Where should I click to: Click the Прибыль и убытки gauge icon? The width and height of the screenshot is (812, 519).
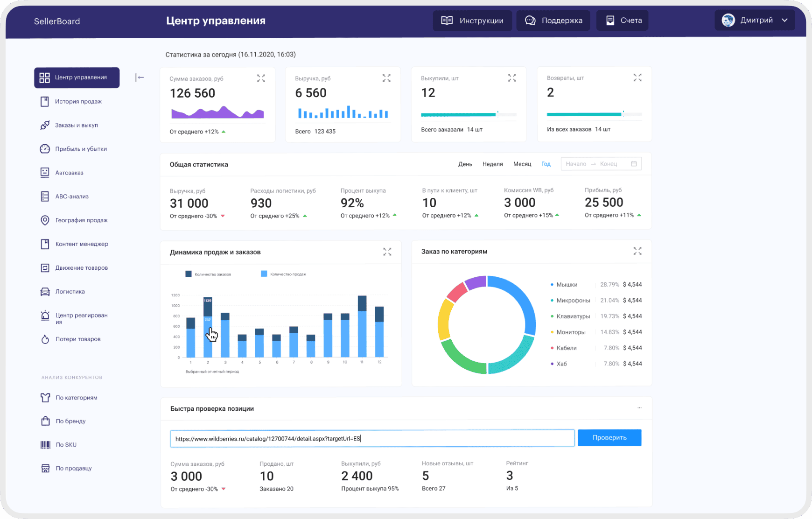tap(45, 149)
